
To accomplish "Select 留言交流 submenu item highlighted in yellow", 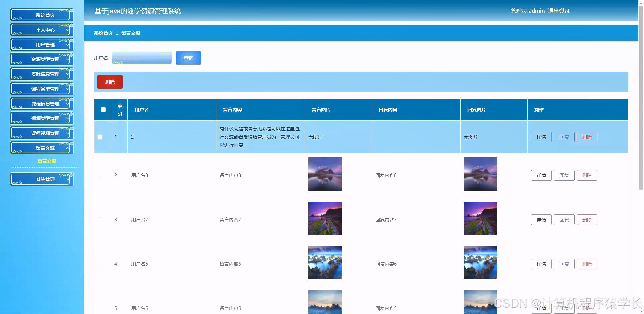I will coord(47,161).
